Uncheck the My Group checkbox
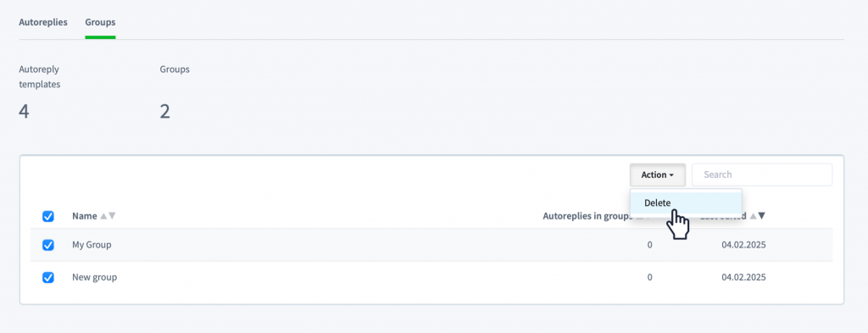This screenshot has width=868, height=333. coord(48,245)
